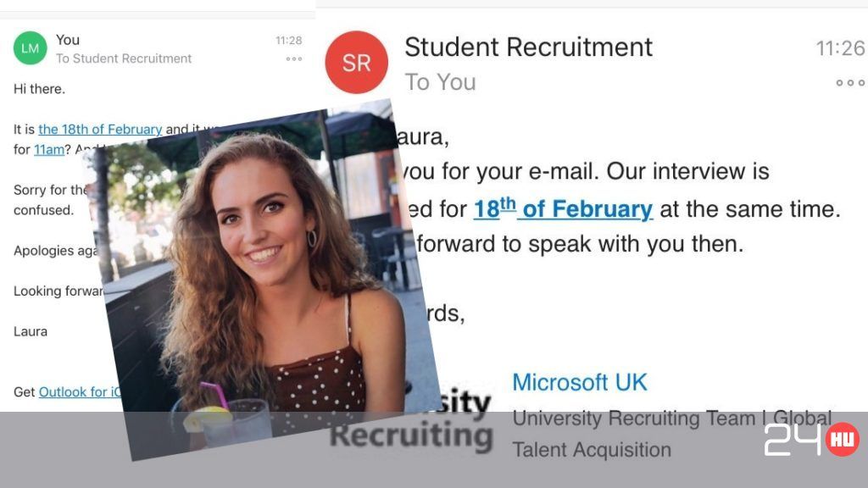Click the 11:28 timestamp
868x488 pixels.
[289, 41]
